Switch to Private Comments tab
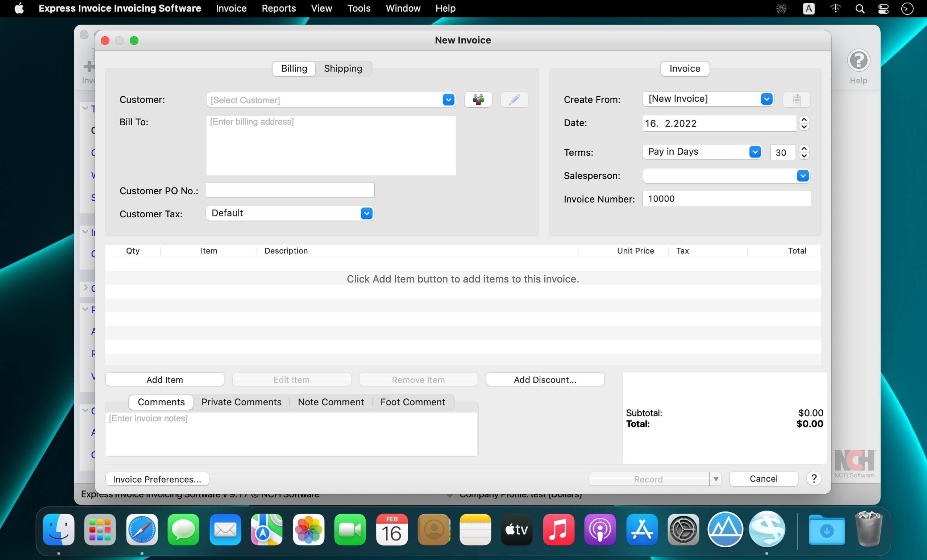Screen dimensions: 927x560 coord(241,402)
